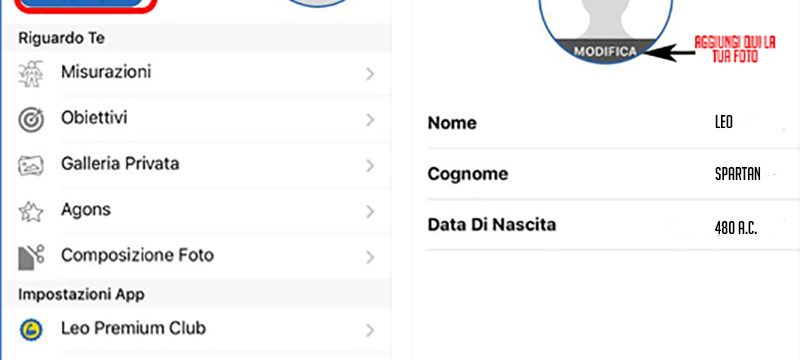Edit the Nome field value LEO
Screen dimensions: 800x360
[723, 122]
